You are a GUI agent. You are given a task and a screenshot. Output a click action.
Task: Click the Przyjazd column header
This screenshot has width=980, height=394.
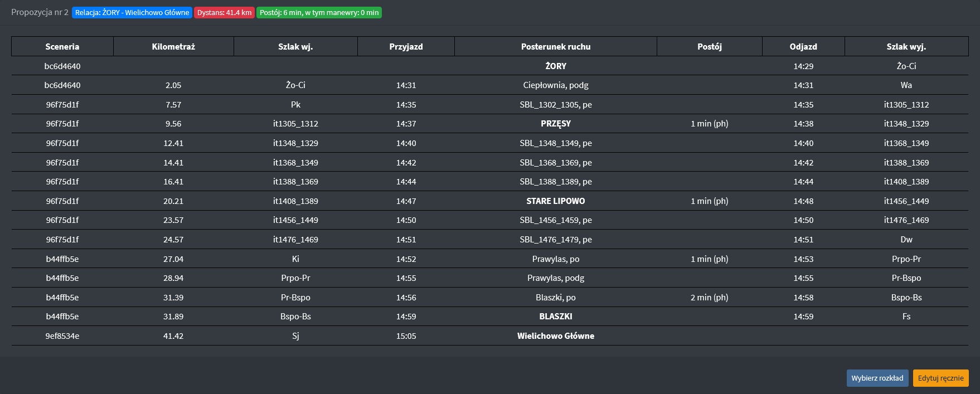click(x=406, y=47)
